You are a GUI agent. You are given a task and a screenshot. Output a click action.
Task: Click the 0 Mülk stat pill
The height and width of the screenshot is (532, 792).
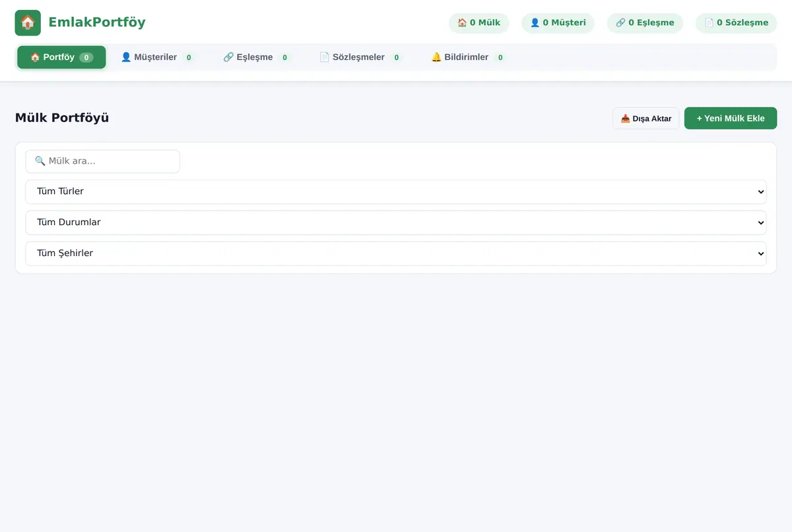479,23
